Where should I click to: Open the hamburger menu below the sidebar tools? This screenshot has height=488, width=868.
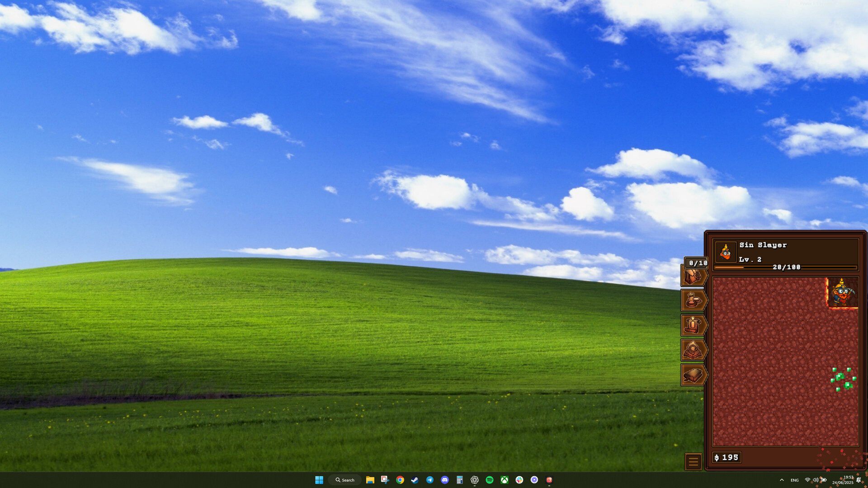693,462
